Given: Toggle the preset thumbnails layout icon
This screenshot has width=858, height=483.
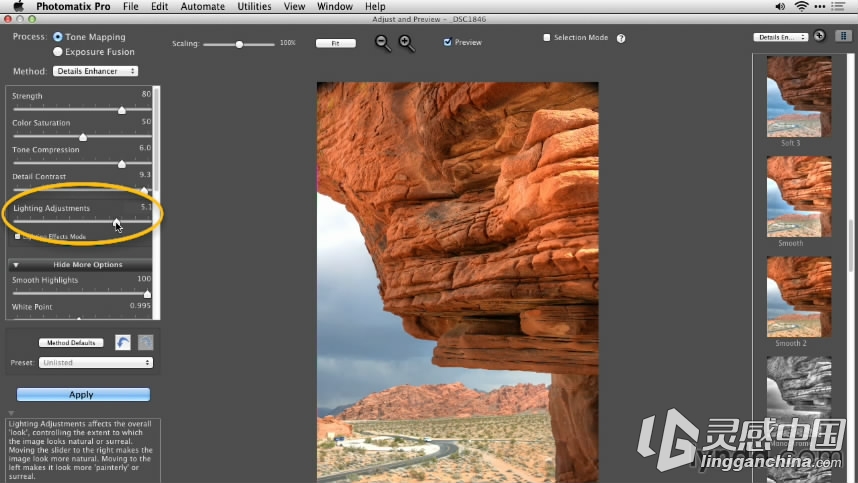Looking at the screenshot, I should click(843, 36).
